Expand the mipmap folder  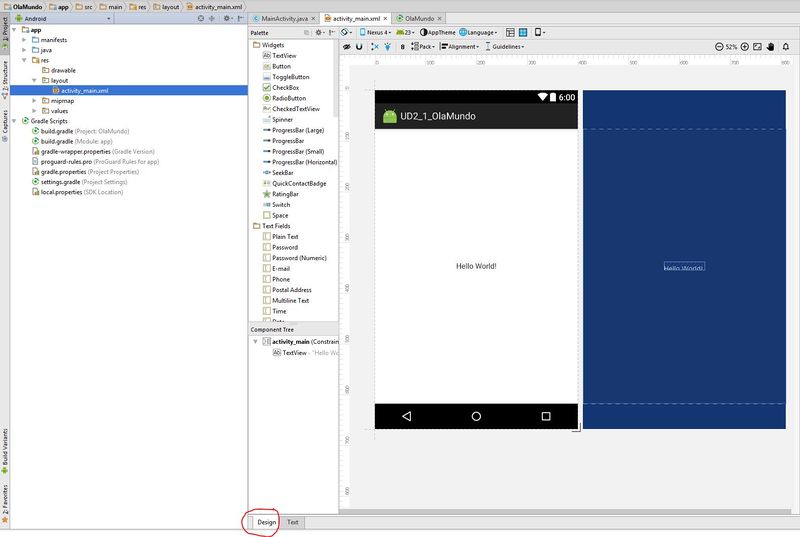click(34, 100)
